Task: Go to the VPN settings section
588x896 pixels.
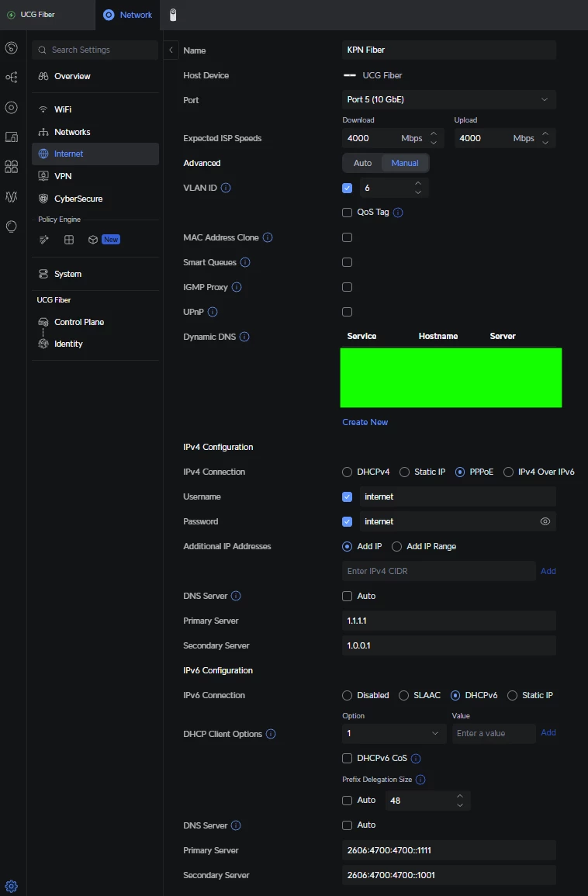Action: [63, 176]
